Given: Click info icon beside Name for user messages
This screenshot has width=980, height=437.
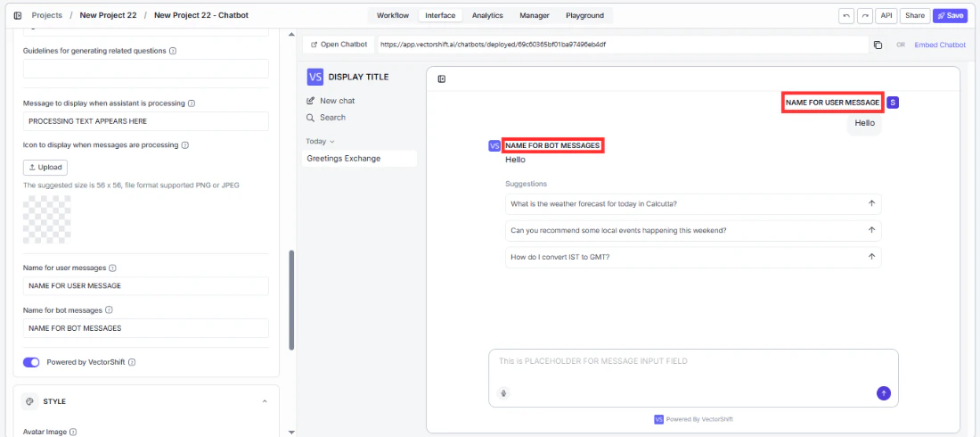Looking at the screenshot, I should [x=112, y=268].
